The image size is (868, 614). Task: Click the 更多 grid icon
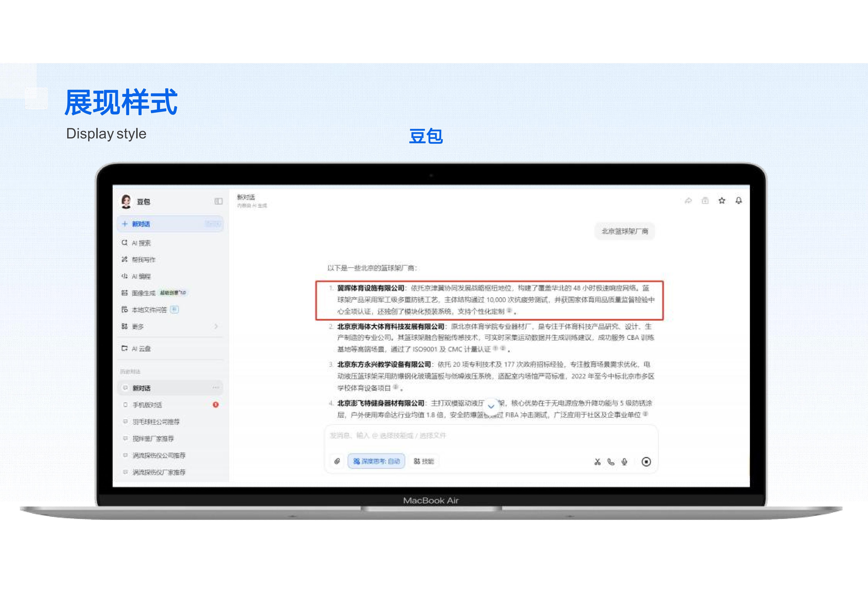(x=124, y=326)
